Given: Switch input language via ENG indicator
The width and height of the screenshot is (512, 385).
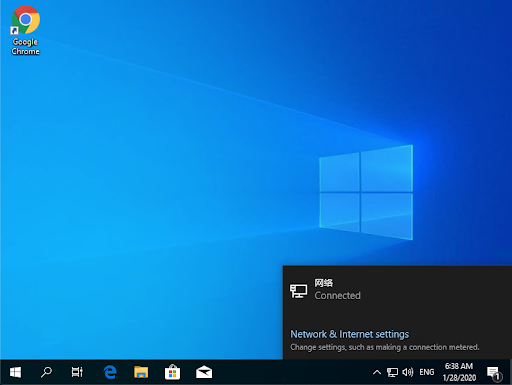Looking at the screenshot, I should coord(427,372).
